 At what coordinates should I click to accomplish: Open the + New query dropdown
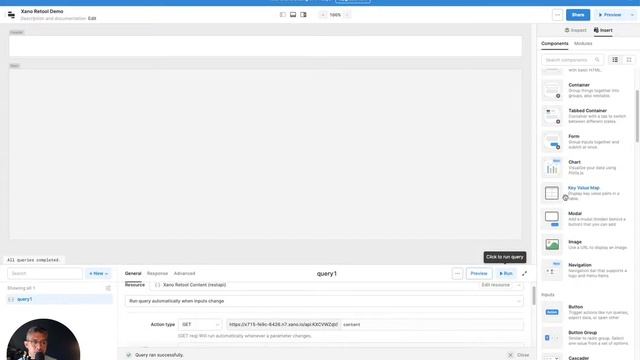point(98,273)
